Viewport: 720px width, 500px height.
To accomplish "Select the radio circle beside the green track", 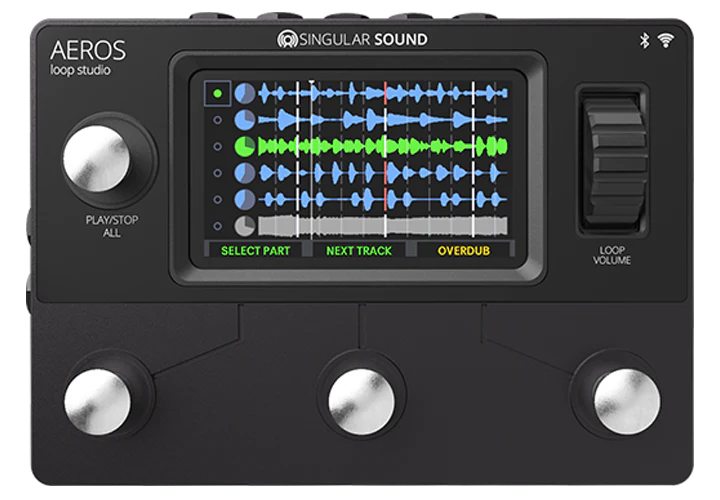I will (217, 146).
